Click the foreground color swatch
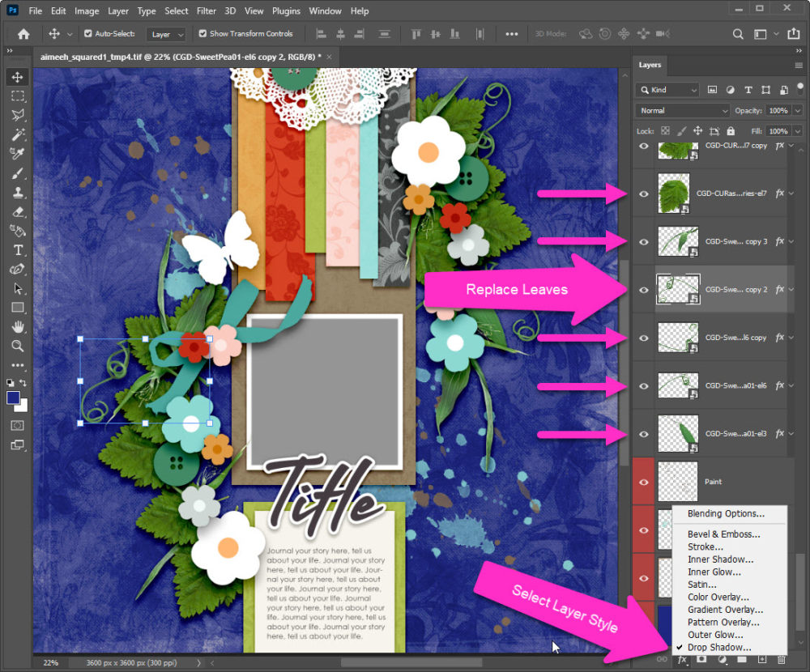The height and width of the screenshot is (672, 810). tap(14, 398)
